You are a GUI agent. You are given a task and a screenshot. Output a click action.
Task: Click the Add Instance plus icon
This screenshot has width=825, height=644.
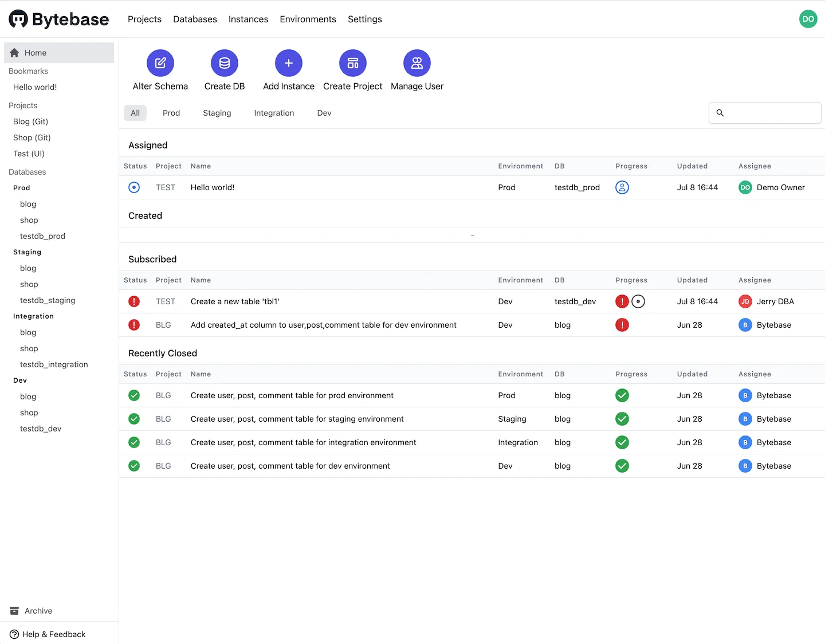[x=289, y=63]
